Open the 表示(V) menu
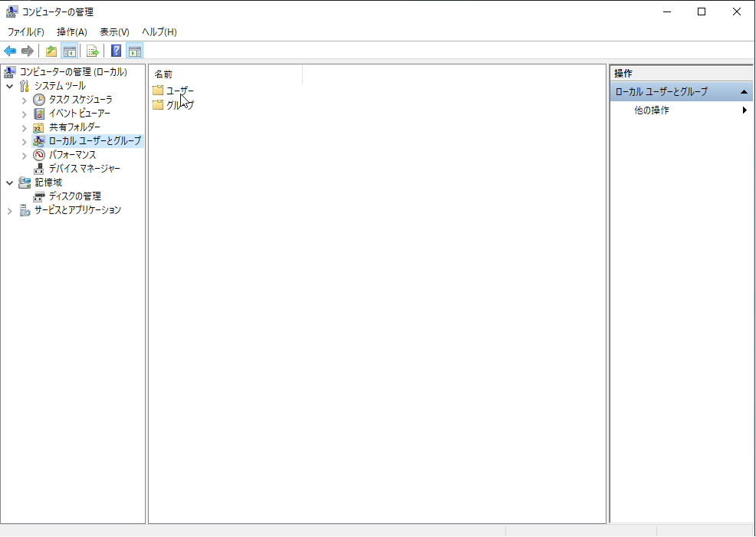 coord(114,32)
